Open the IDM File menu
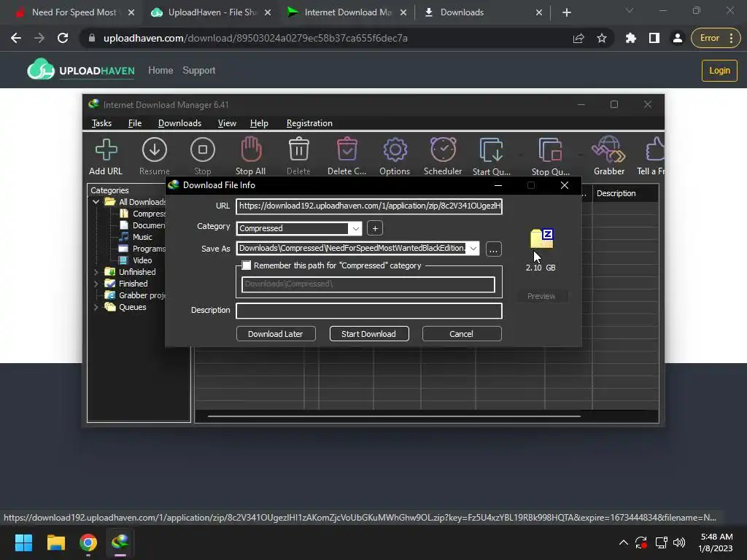 [135, 123]
